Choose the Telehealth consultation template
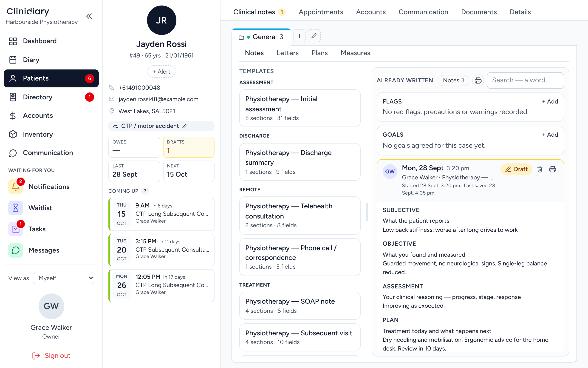This screenshot has height=368, width=588. click(300, 216)
